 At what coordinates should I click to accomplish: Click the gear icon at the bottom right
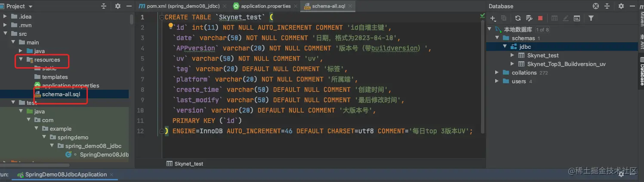click(621, 174)
